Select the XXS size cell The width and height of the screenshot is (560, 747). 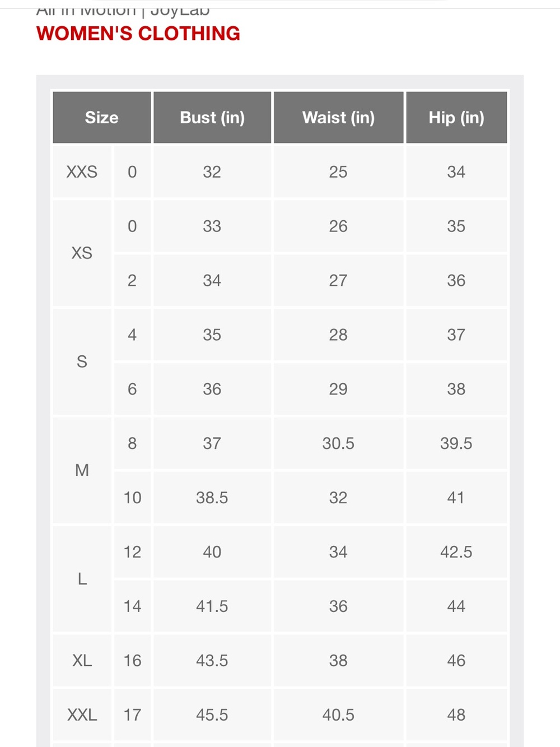[x=82, y=171]
